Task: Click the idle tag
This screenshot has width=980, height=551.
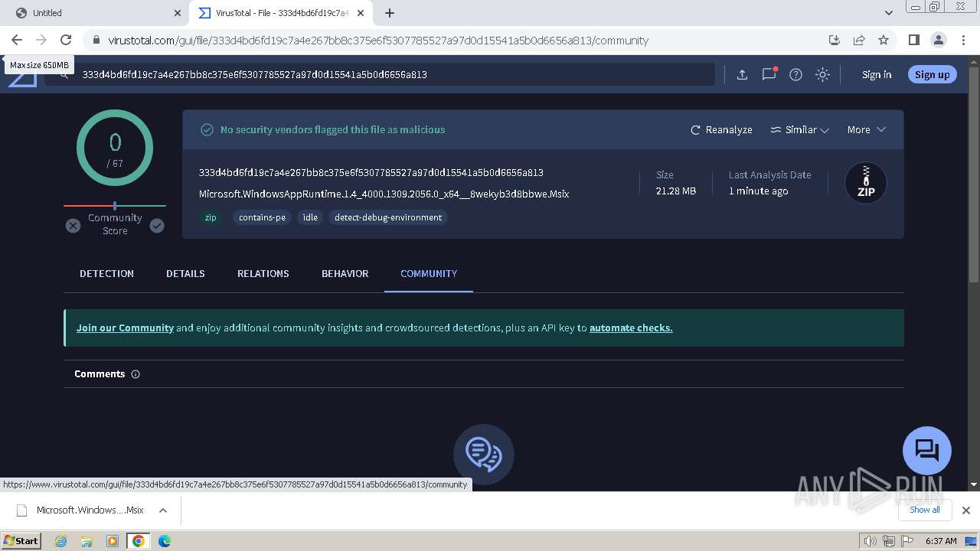Action: pyautogui.click(x=310, y=217)
